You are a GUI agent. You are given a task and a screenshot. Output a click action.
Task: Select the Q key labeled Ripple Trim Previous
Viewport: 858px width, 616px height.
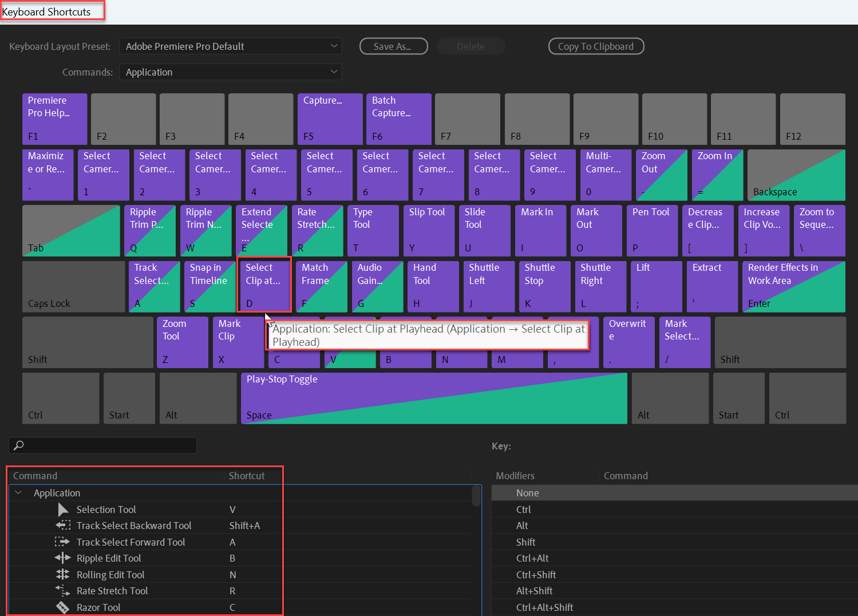pyautogui.click(x=150, y=231)
